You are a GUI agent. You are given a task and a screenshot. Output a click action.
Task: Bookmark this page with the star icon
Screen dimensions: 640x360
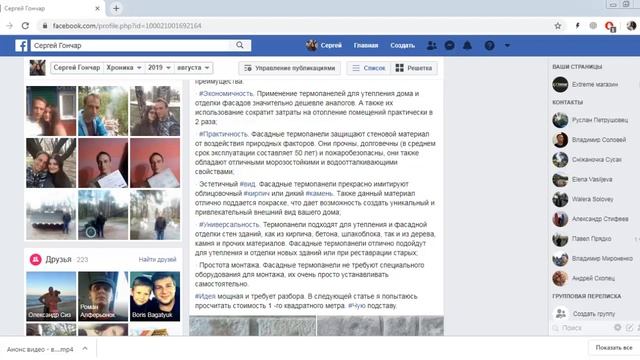558,26
